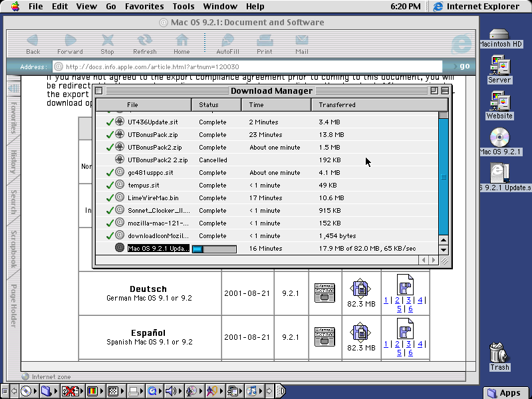Stop page loading with the Stop icon
The image size is (532, 399).
(x=107, y=40)
